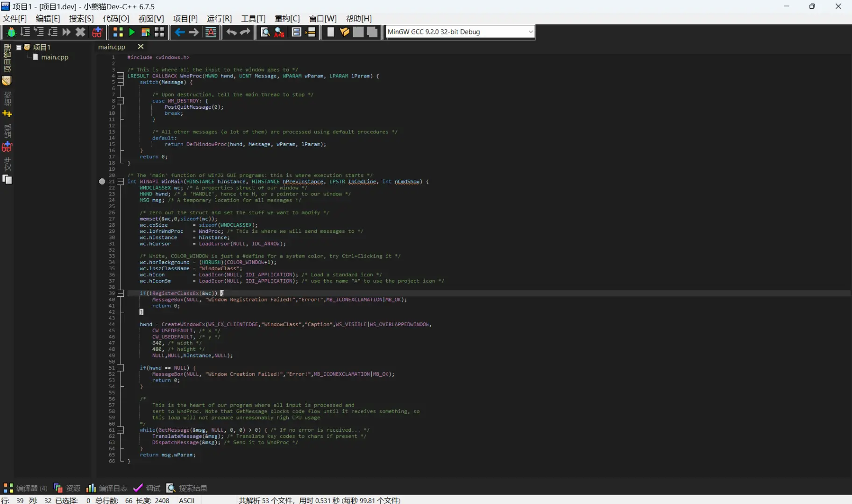852x504 pixels.
Task: Open the 重构[C] menu
Action: point(287,19)
